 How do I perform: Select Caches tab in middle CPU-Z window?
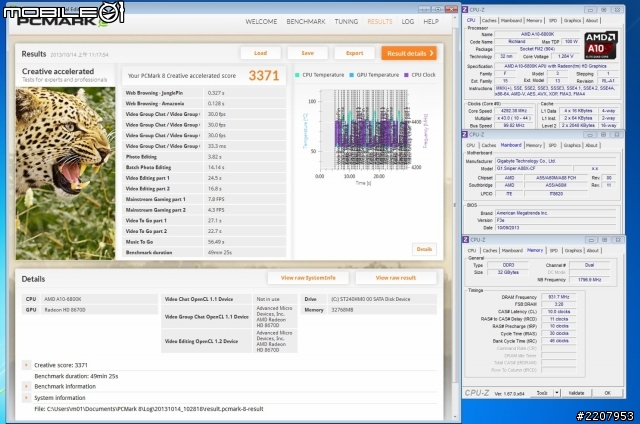click(x=488, y=145)
